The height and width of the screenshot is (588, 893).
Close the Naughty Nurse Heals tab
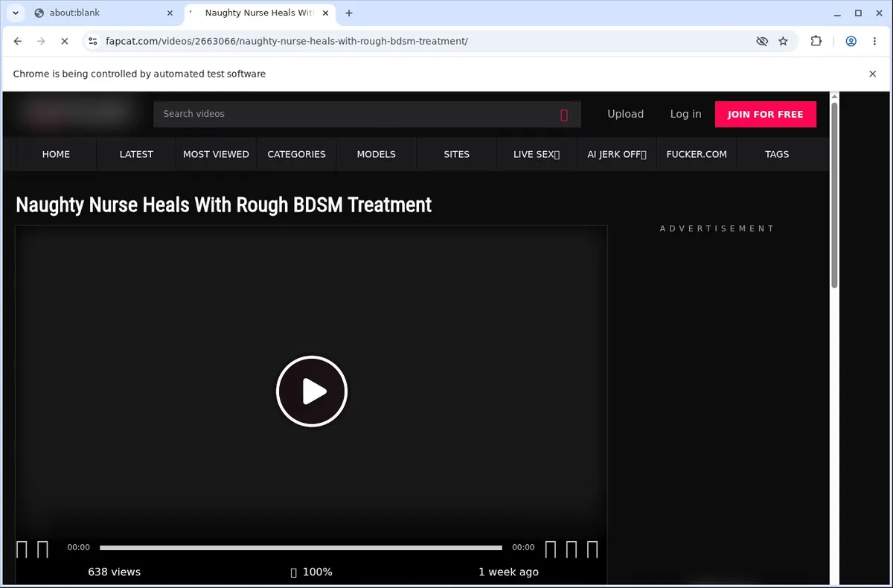pos(327,13)
